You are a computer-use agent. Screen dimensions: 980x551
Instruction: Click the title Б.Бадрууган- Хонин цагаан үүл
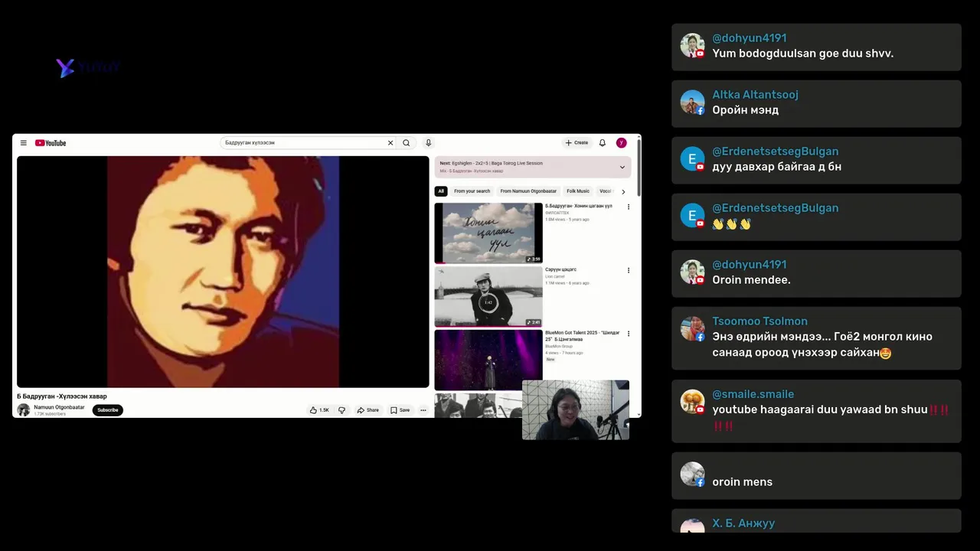578,206
